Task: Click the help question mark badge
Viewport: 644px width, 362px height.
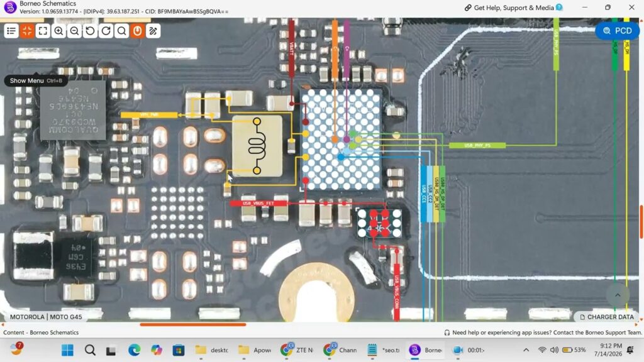Action: pos(559,8)
